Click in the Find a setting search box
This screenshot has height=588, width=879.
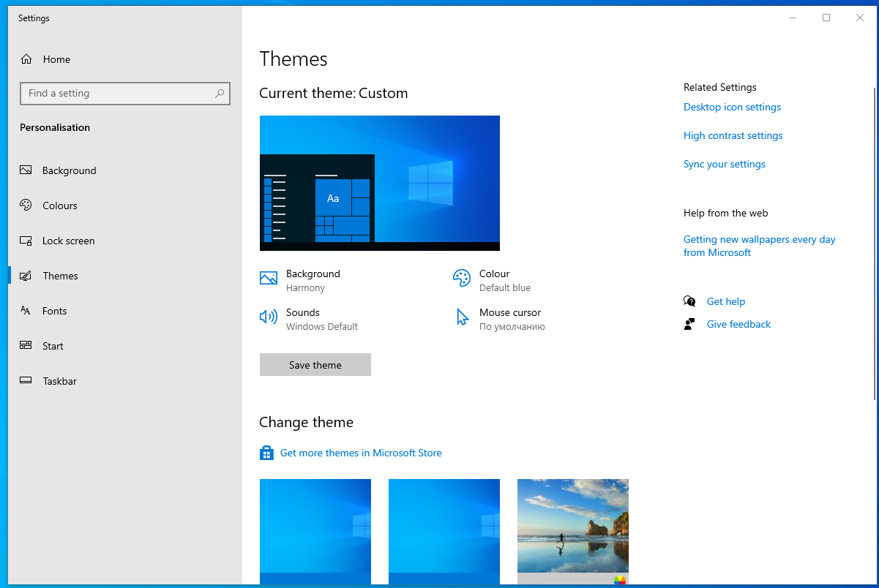(125, 94)
